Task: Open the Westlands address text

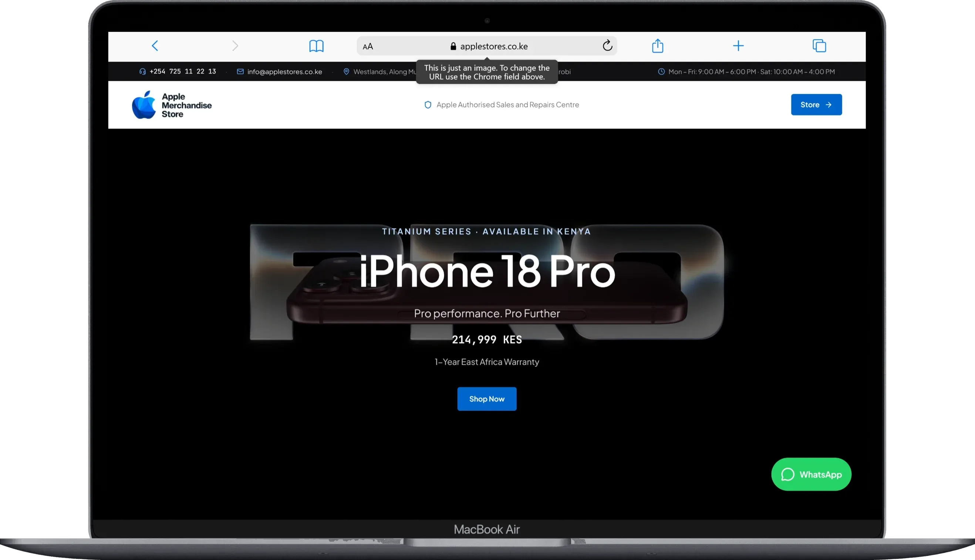Action: point(385,71)
